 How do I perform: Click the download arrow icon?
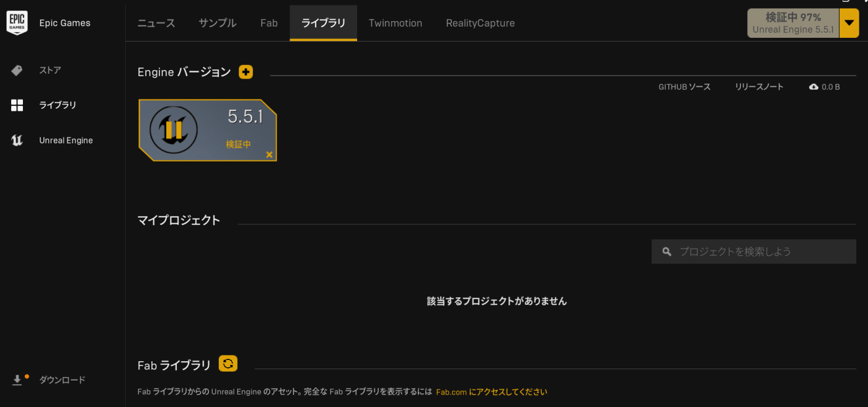coord(17,380)
